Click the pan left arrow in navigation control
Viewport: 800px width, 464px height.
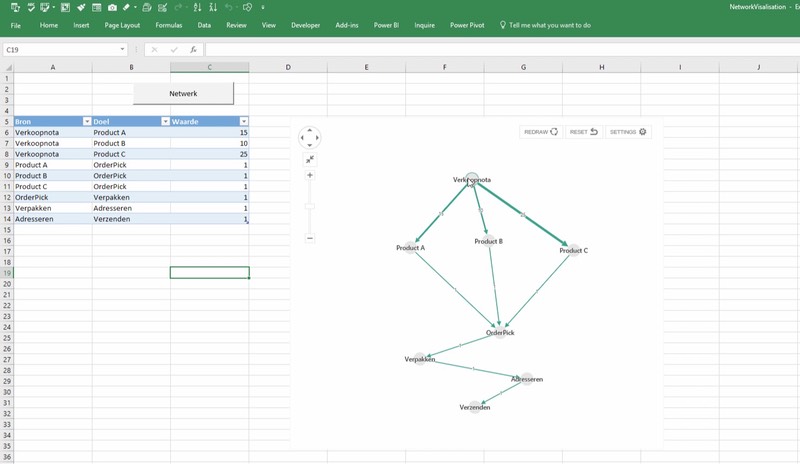coord(302,138)
